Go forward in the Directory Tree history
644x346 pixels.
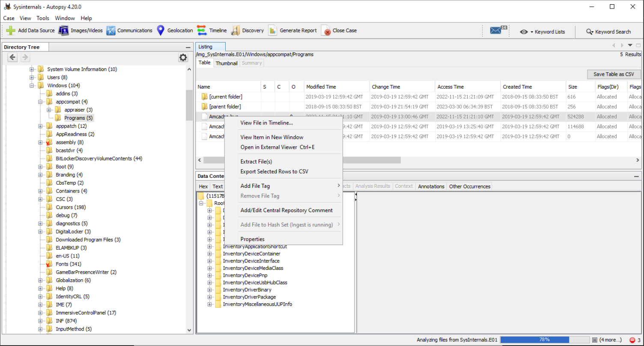(25, 57)
